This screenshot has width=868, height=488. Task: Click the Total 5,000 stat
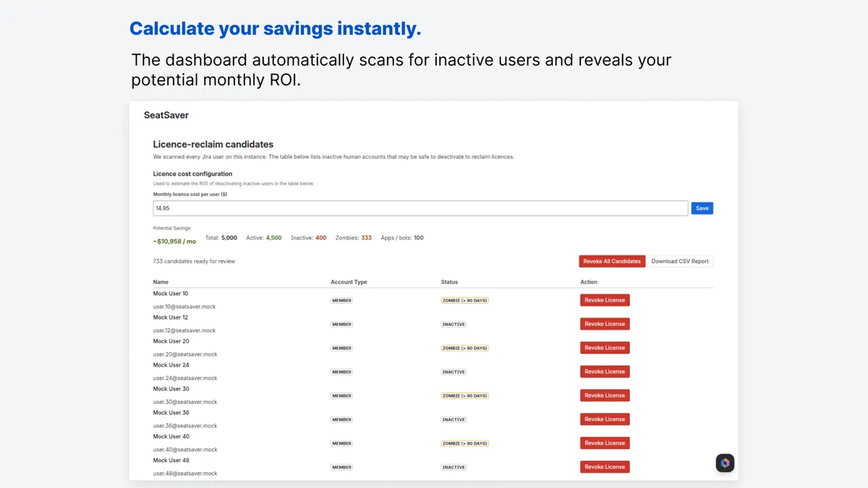[221, 238]
